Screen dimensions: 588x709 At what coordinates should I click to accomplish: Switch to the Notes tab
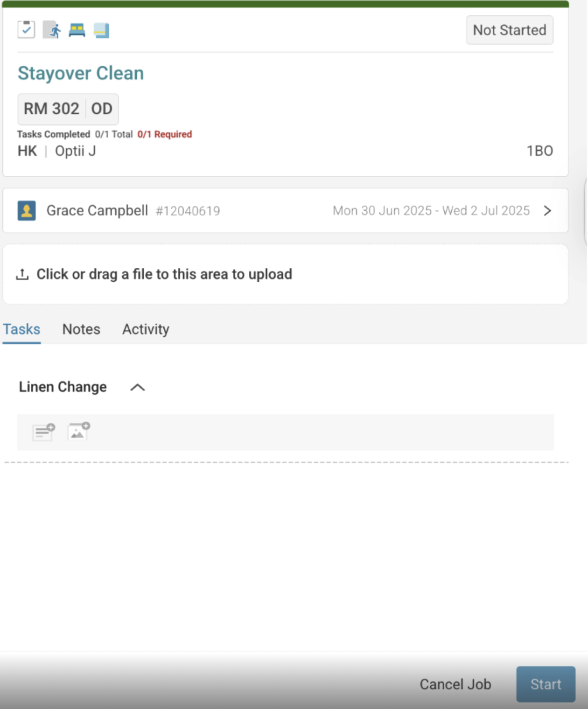(x=81, y=329)
